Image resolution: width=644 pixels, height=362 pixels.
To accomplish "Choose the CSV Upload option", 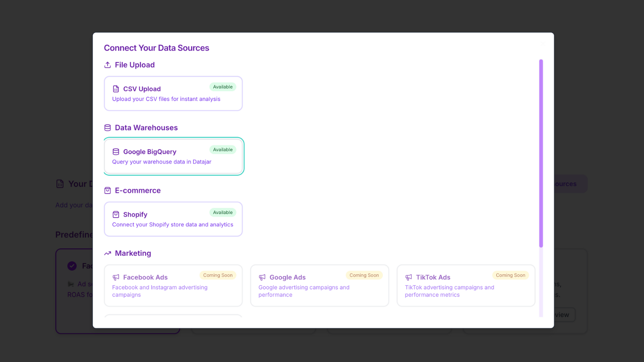I will [173, 93].
